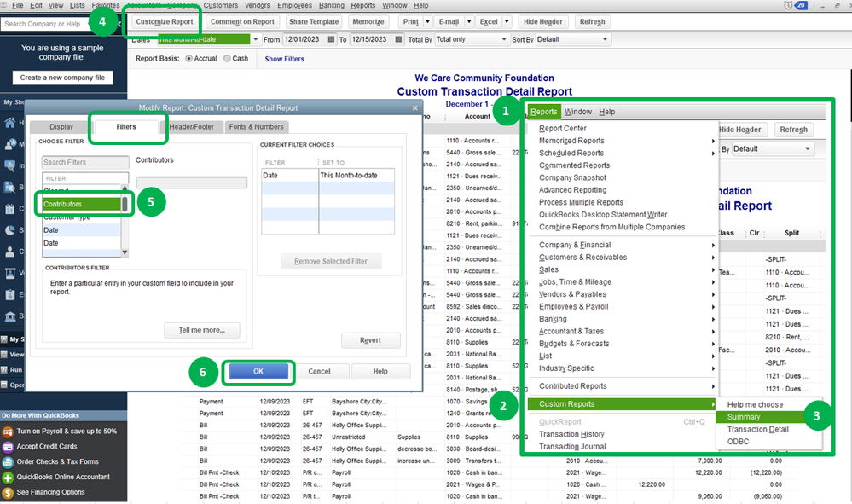Open the Home sidebar icon
852x504 pixels.
click(9, 122)
